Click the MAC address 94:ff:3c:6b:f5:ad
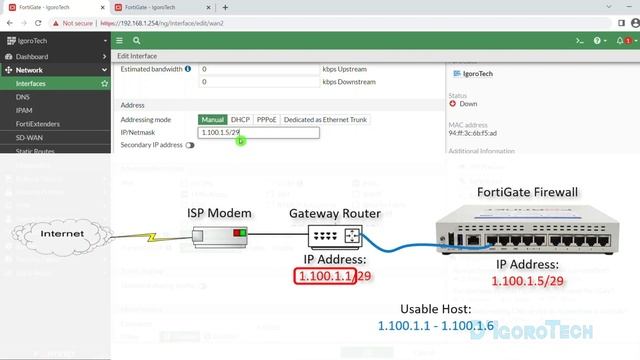Viewport: 640px width, 360px height. (x=473, y=133)
